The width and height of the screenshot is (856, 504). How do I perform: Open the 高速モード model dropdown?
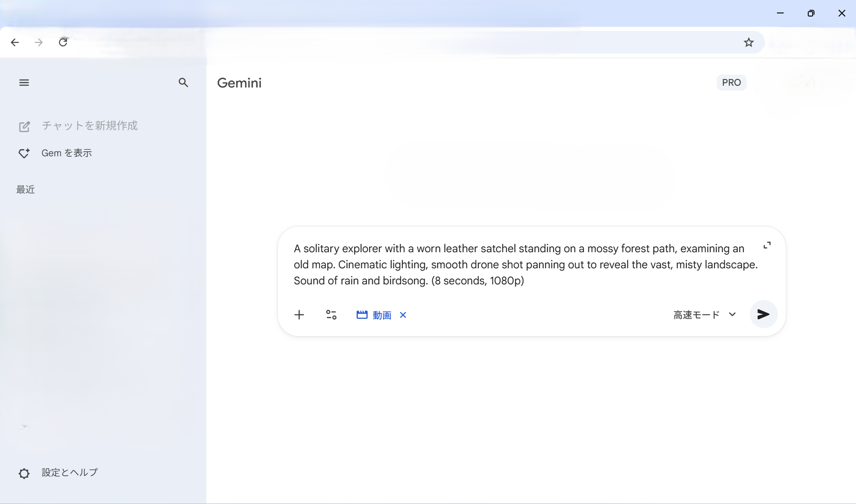pyautogui.click(x=697, y=315)
